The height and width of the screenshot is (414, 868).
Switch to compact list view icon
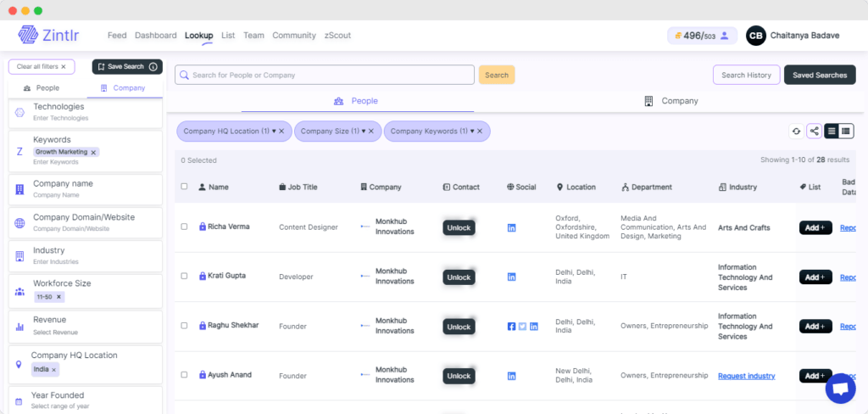(832, 131)
